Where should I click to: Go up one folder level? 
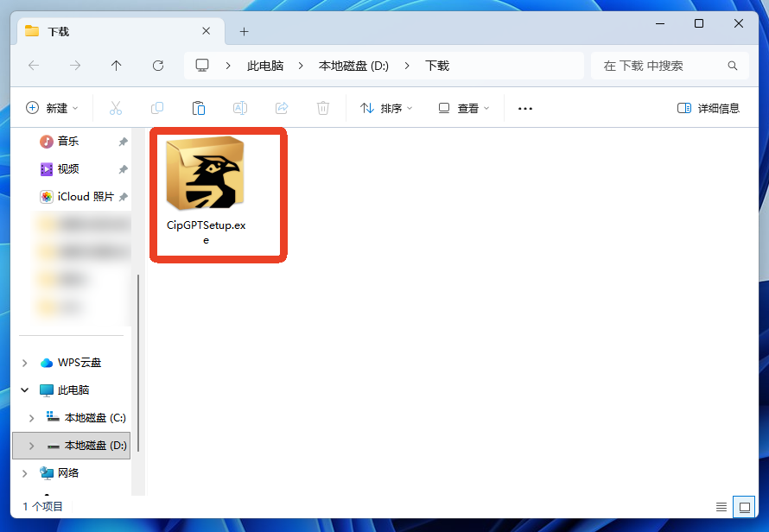(117, 66)
